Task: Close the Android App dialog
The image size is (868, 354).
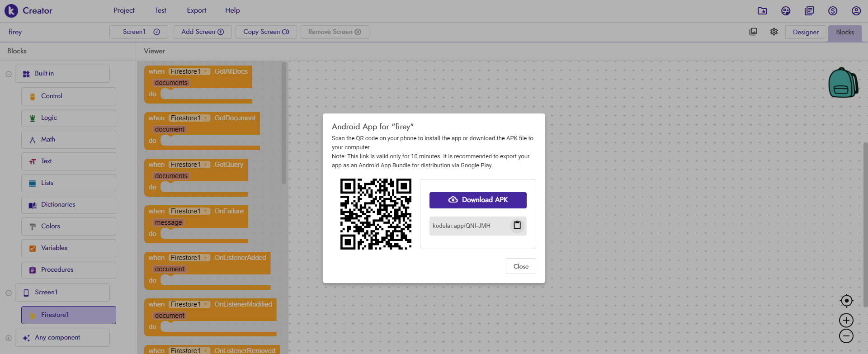Action: coord(521,266)
